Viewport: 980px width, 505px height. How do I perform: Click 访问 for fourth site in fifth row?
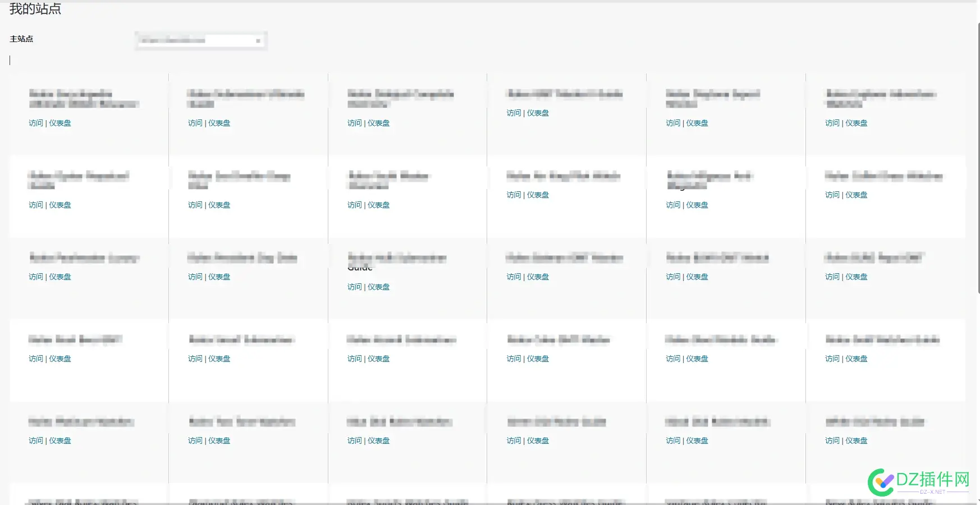point(514,440)
